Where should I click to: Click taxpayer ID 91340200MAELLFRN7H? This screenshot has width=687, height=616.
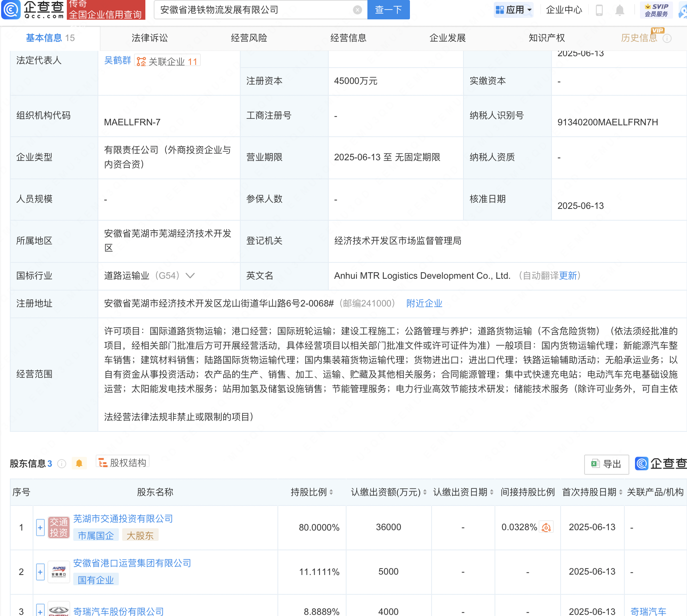608,122
